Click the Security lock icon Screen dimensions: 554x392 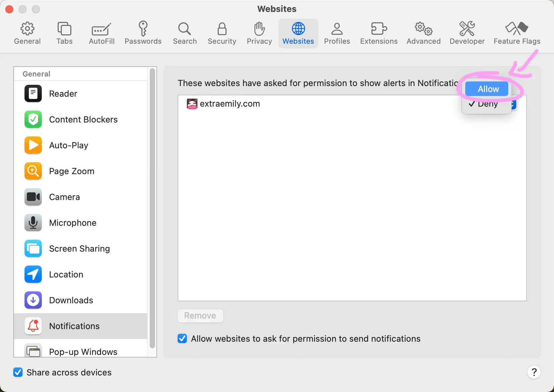click(222, 29)
